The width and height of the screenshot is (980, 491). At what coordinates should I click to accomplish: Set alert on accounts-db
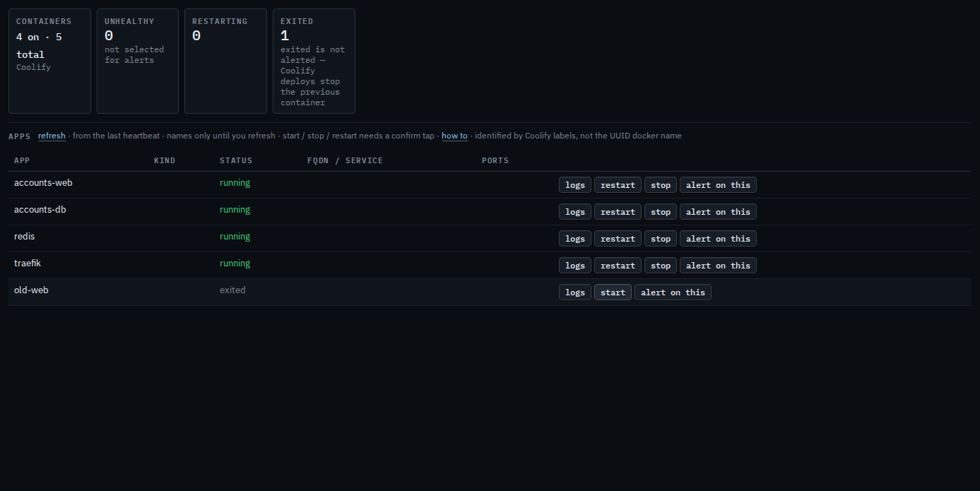click(718, 212)
